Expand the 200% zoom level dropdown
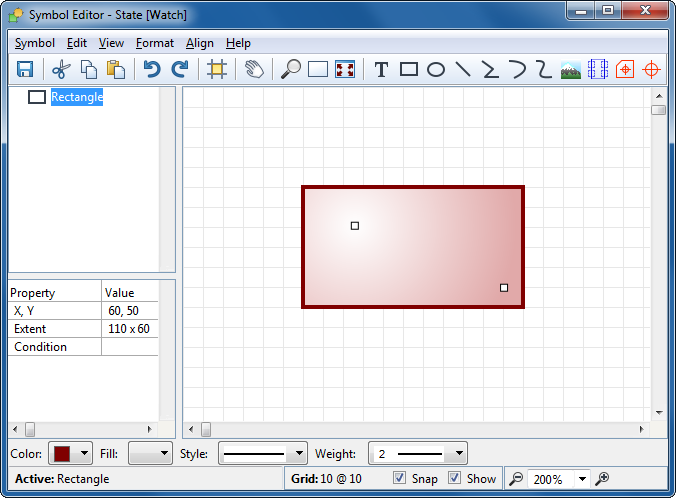 pyautogui.click(x=582, y=479)
